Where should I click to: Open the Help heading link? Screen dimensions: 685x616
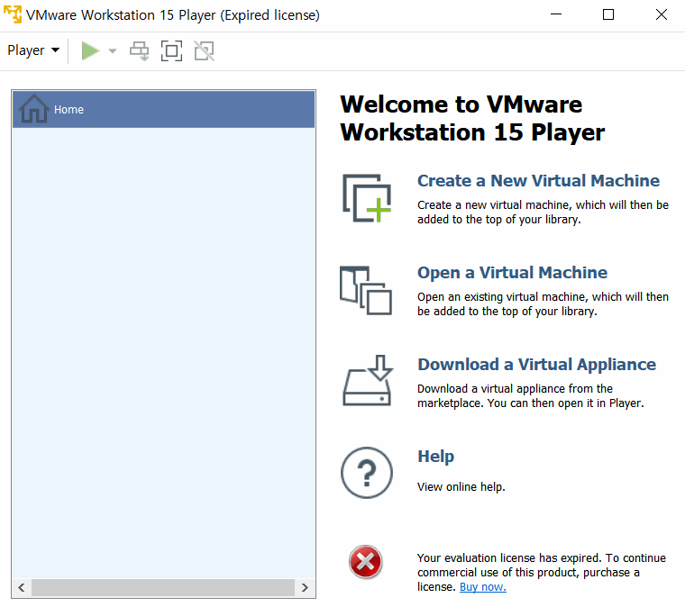(435, 457)
